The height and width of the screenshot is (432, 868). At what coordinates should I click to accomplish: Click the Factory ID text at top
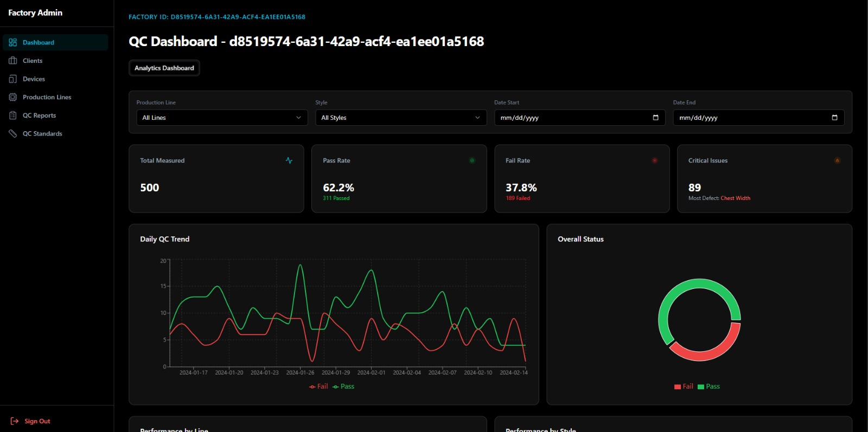click(217, 17)
